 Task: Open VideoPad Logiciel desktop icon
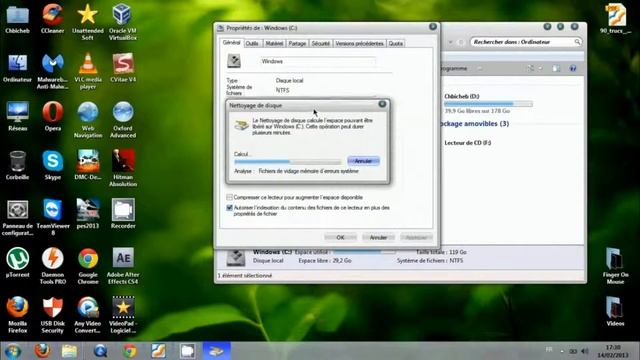coord(122,315)
